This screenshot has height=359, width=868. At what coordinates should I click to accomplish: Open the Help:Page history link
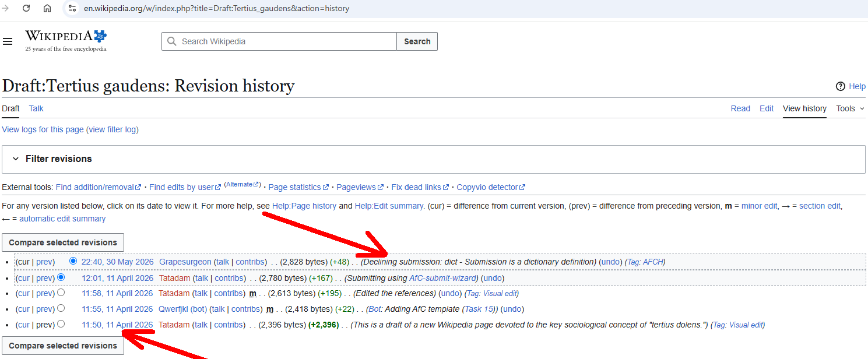point(304,206)
